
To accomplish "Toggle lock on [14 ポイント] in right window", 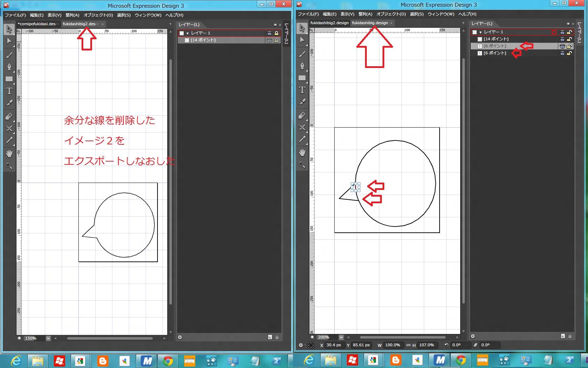I will point(569,39).
